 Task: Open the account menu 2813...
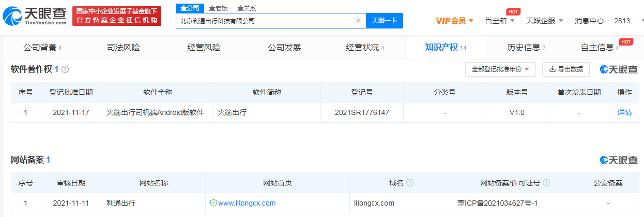628,21
